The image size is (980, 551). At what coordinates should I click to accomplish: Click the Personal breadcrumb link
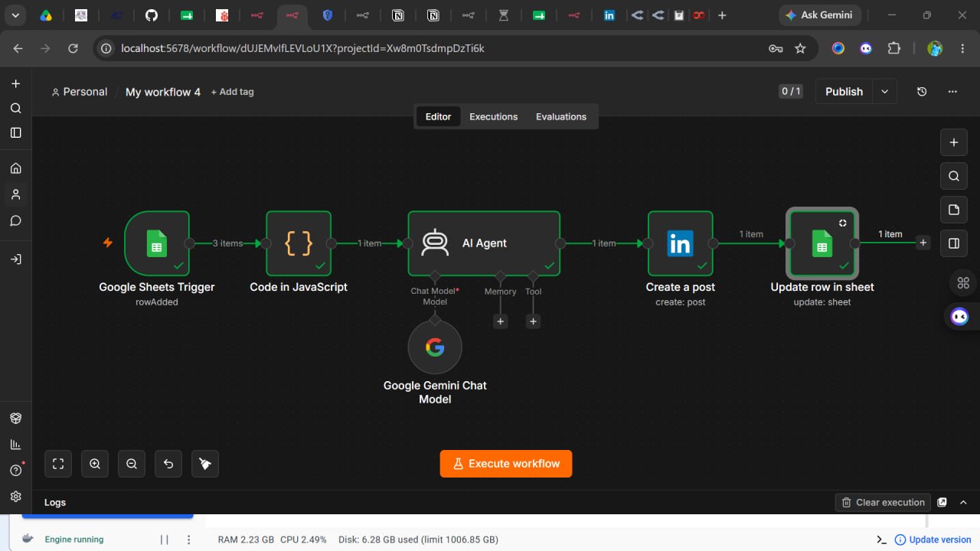(79, 92)
